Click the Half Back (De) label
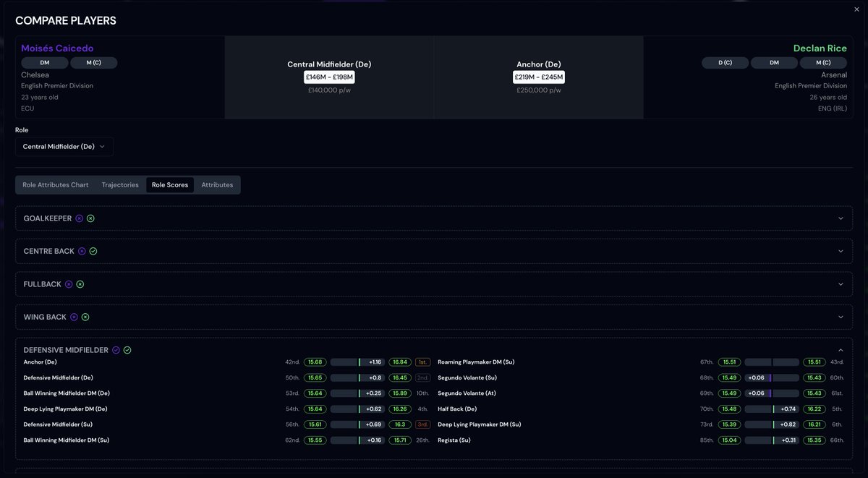 click(x=457, y=409)
